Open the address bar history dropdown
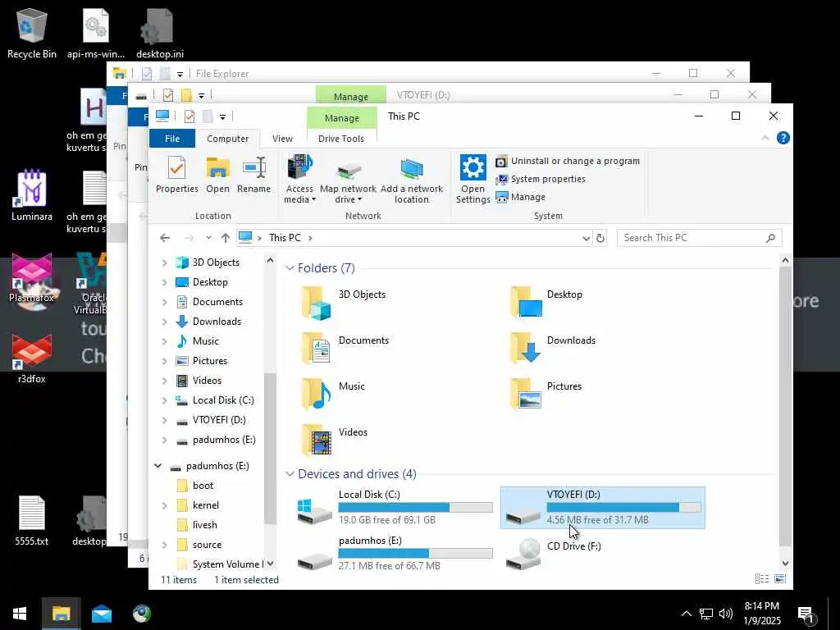 [x=586, y=239]
